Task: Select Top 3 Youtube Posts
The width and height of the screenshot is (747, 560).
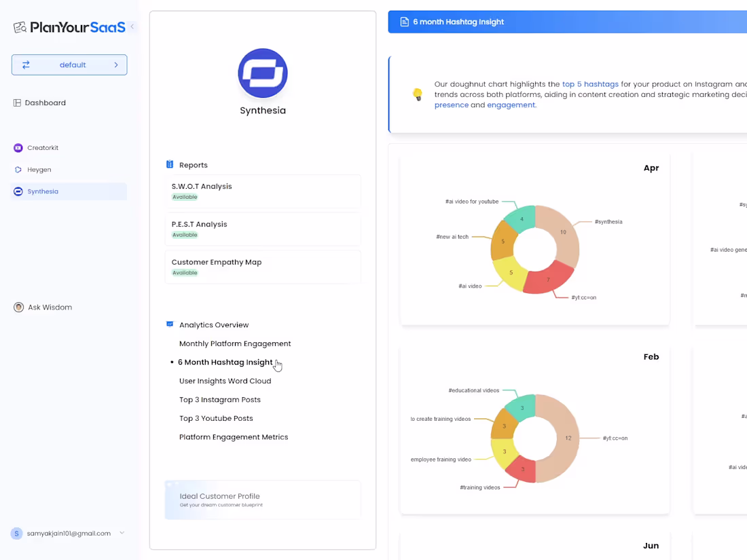Action: coord(216,418)
